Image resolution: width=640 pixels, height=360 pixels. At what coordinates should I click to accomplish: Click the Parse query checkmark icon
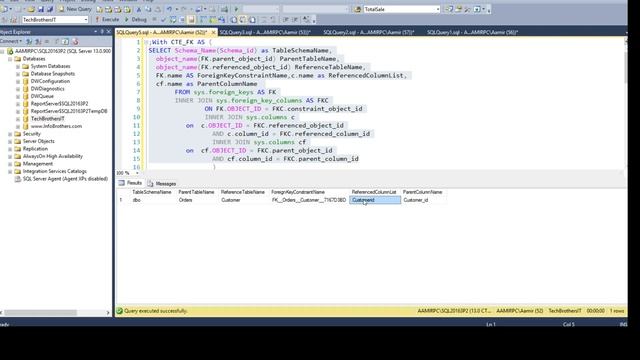(x=164, y=19)
